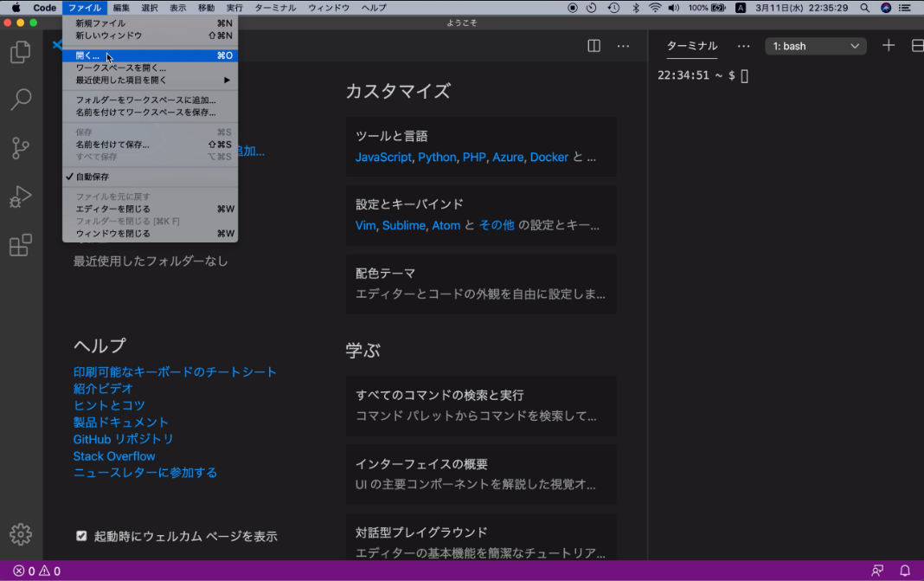
Task: Choose ワークスペースを開く... menu item
Action: tap(151, 68)
